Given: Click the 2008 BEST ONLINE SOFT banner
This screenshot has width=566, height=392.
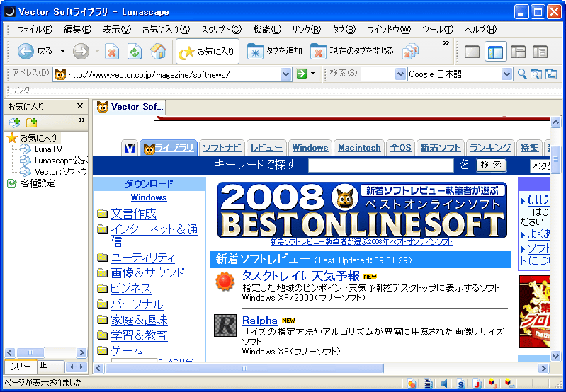Looking at the screenshot, I should point(362,210).
